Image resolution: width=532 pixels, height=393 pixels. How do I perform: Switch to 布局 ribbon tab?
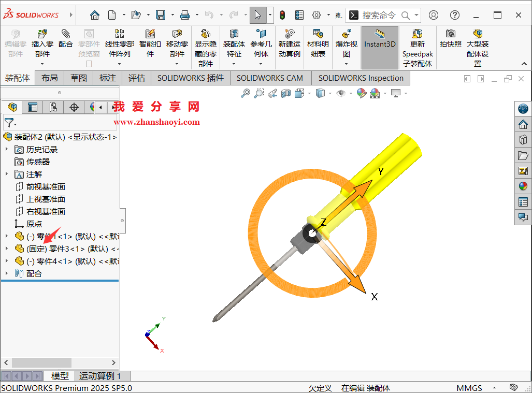coord(50,78)
